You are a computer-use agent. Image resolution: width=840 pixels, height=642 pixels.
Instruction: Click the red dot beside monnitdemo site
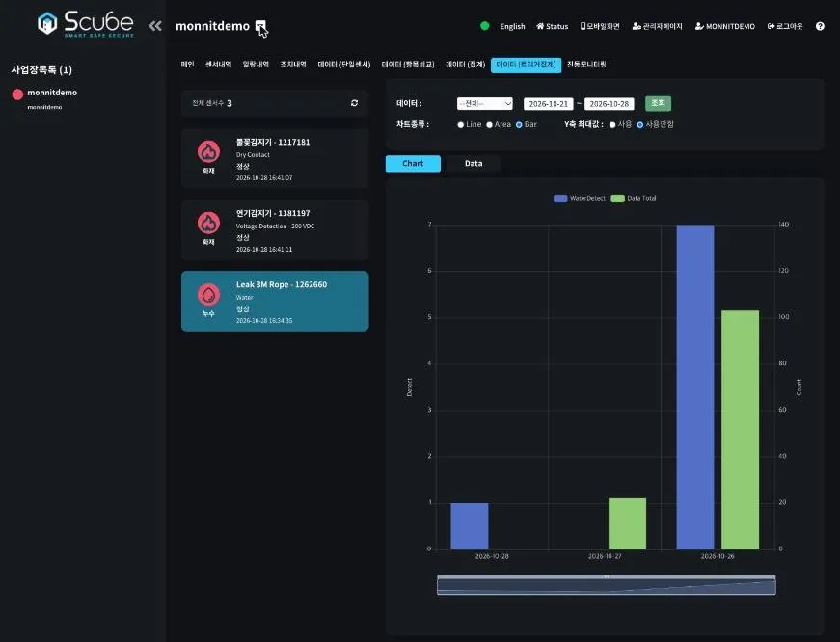pos(17,94)
